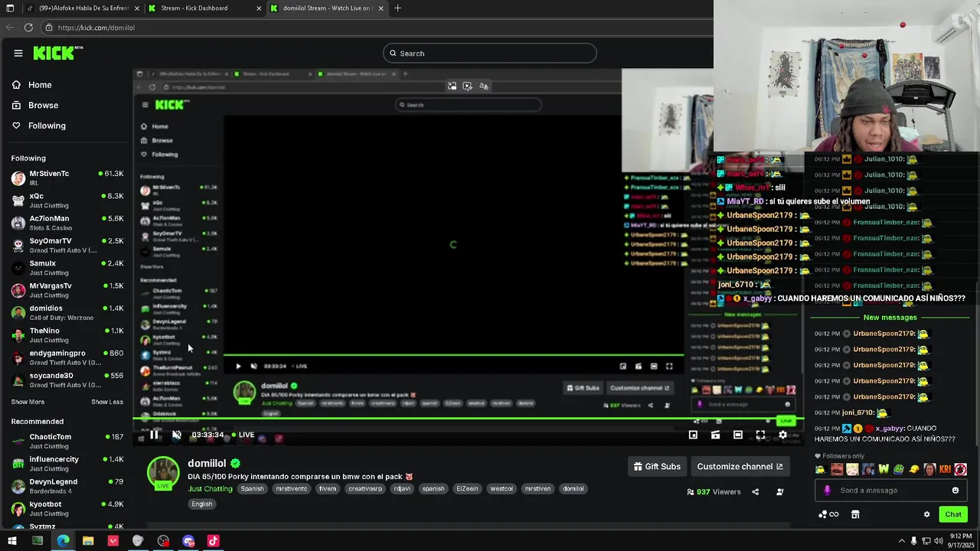Jump to LIVE in the player

point(243,435)
